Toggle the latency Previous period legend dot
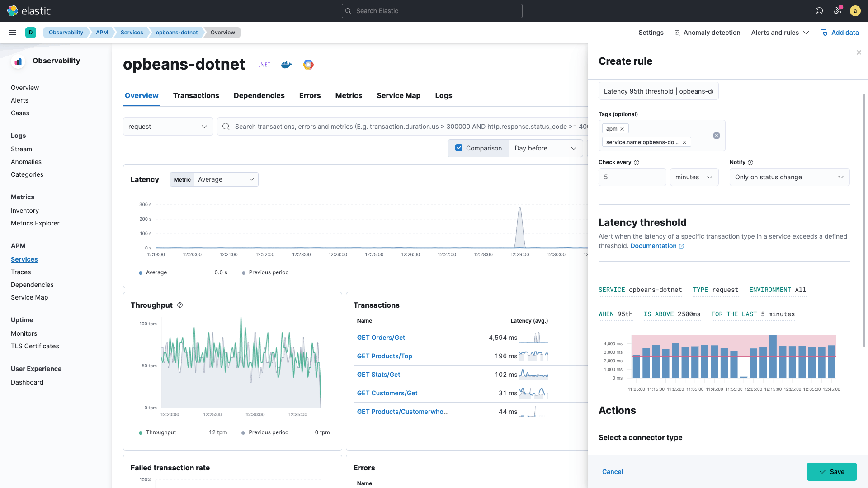The width and height of the screenshot is (868, 488). coord(244,273)
